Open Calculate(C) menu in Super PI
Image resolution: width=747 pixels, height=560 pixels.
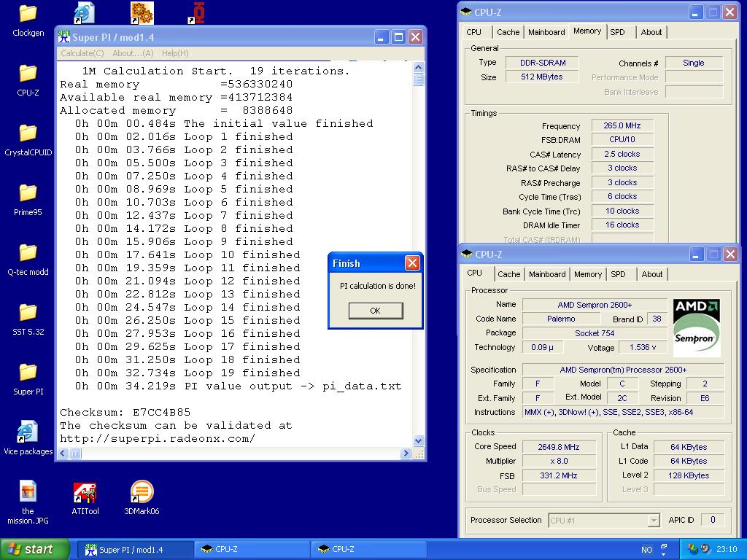tap(82, 53)
